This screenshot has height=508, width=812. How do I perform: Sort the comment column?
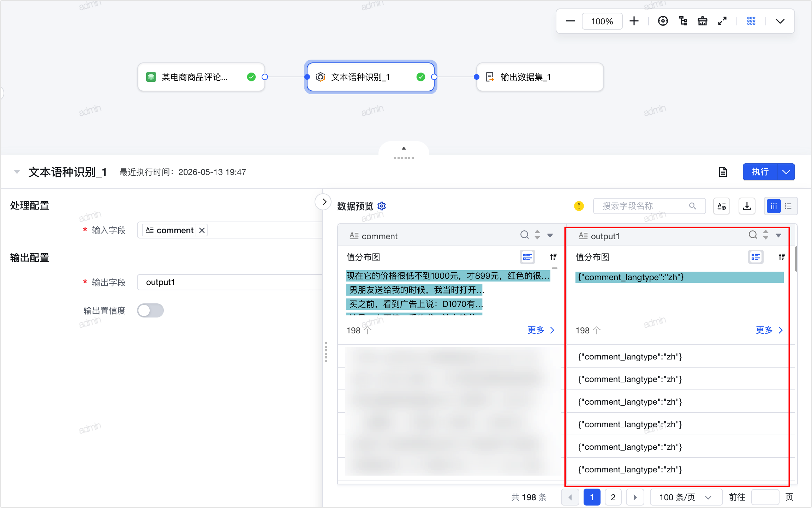[x=537, y=235]
